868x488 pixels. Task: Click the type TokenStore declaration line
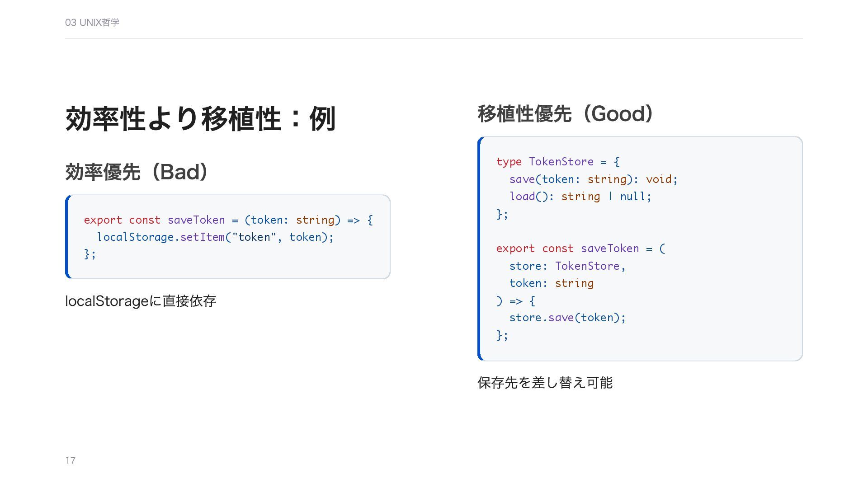(x=558, y=162)
